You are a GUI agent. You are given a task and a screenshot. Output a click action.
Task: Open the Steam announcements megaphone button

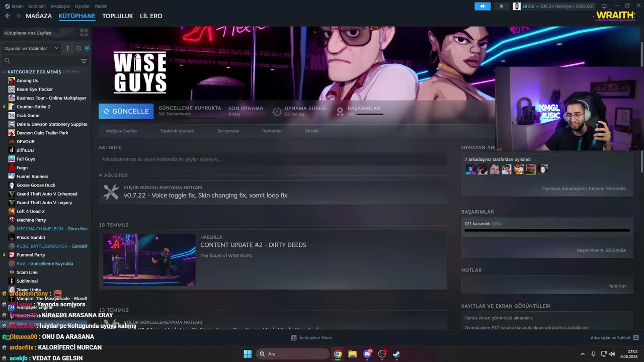click(x=482, y=6)
